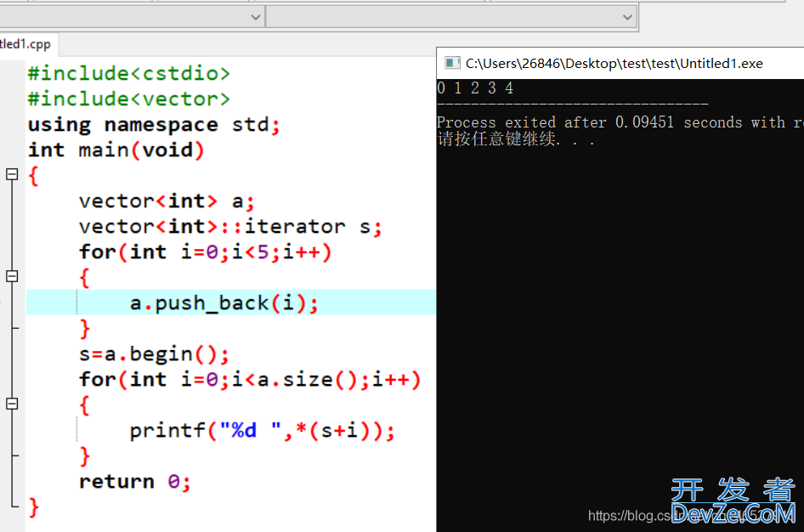Switch to the Untitled1.cpp editor tab
The image size is (804, 532).
click(26, 44)
